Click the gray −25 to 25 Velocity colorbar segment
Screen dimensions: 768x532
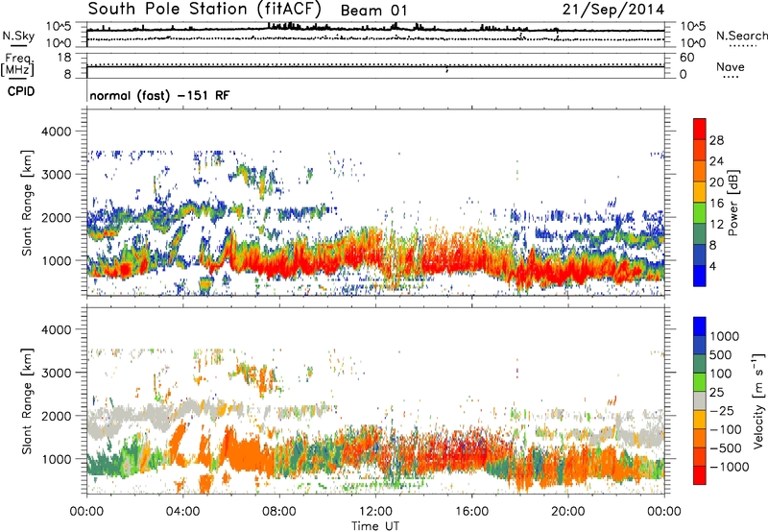click(700, 400)
